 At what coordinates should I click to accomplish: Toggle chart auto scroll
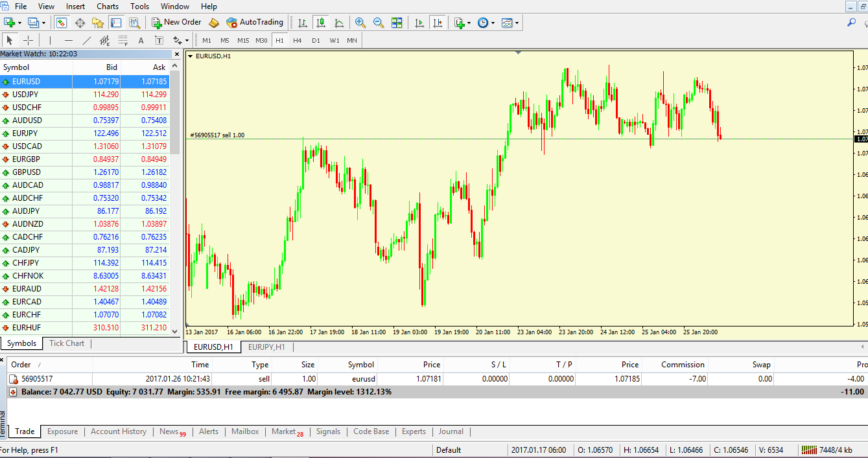coord(419,22)
